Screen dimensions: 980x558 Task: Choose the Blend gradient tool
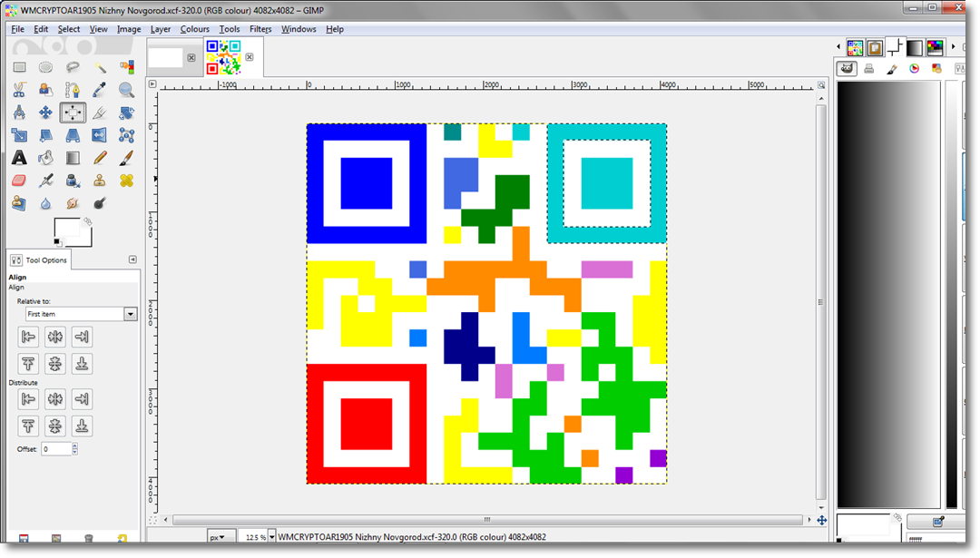[73, 158]
